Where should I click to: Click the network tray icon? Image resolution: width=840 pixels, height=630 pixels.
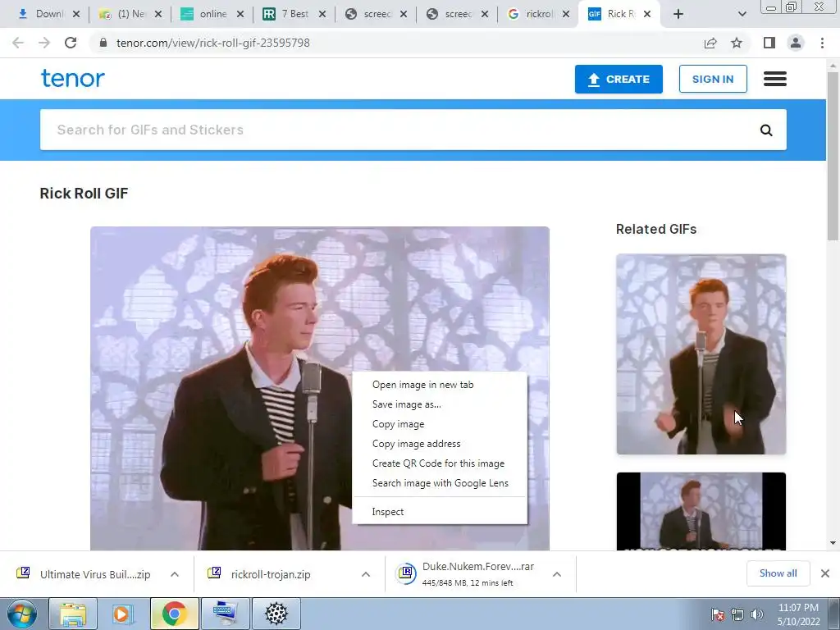point(737,615)
